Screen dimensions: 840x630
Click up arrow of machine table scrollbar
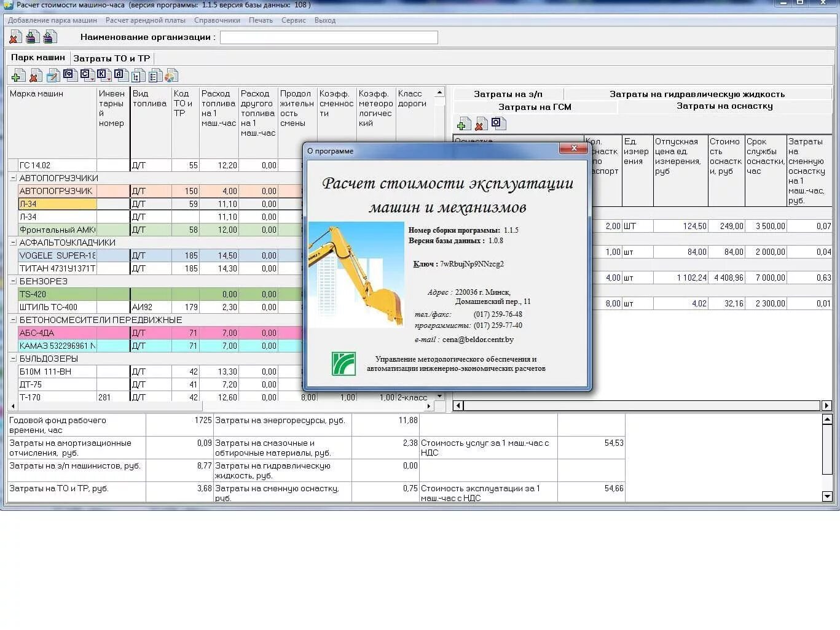(439, 93)
